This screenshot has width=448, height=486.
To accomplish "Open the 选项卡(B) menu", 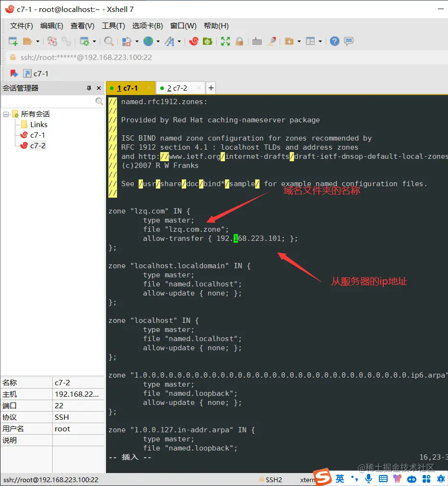I will tap(147, 26).
